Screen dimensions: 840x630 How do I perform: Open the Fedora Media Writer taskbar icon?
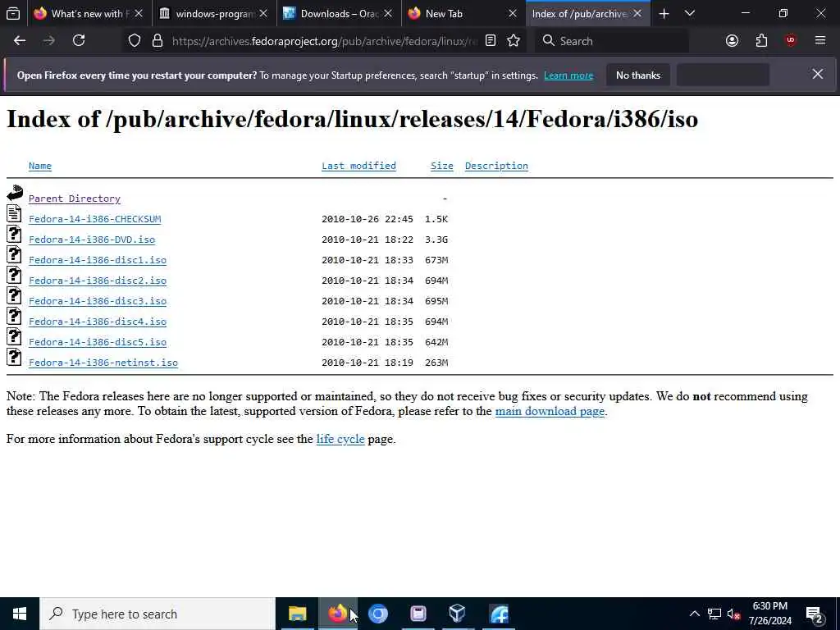[498, 614]
